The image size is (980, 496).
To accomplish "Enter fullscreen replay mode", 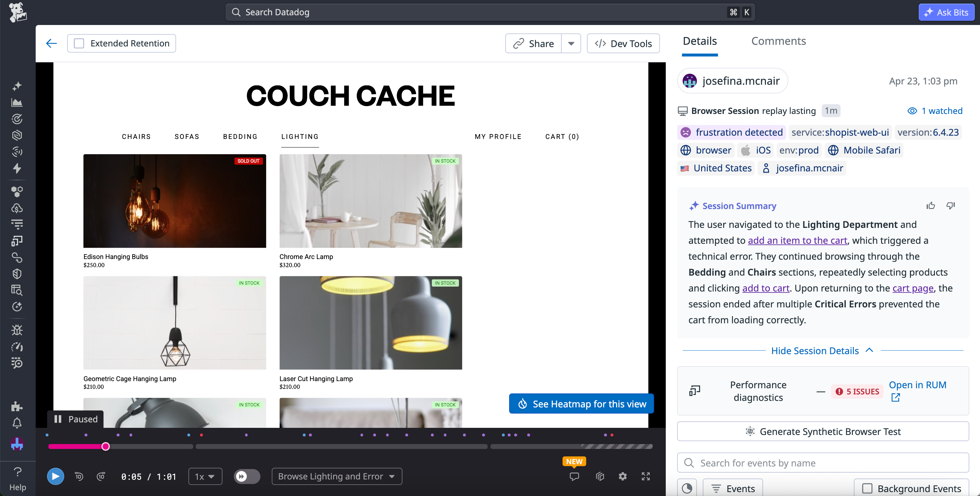I will pos(646,476).
